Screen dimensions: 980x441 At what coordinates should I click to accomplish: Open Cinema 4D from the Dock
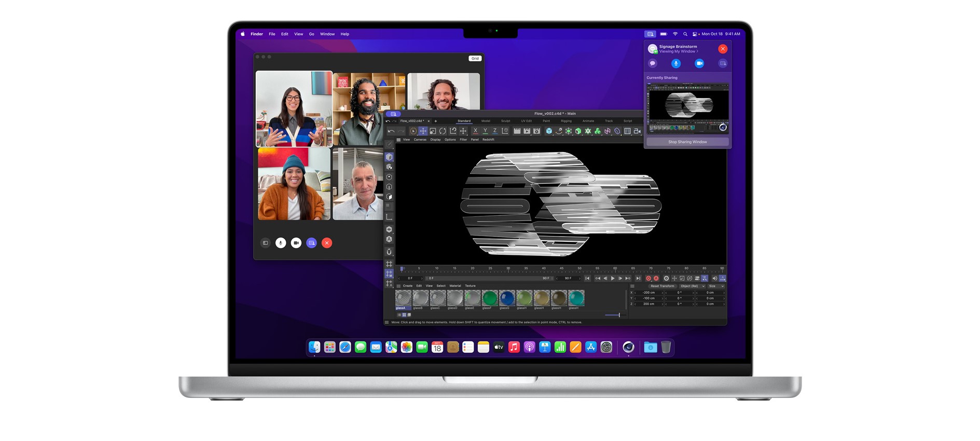[x=628, y=347]
